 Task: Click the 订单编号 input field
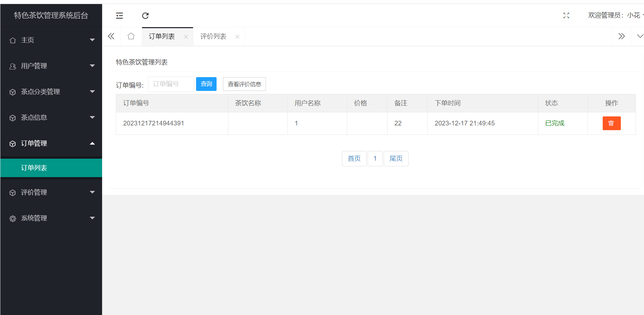coord(171,84)
